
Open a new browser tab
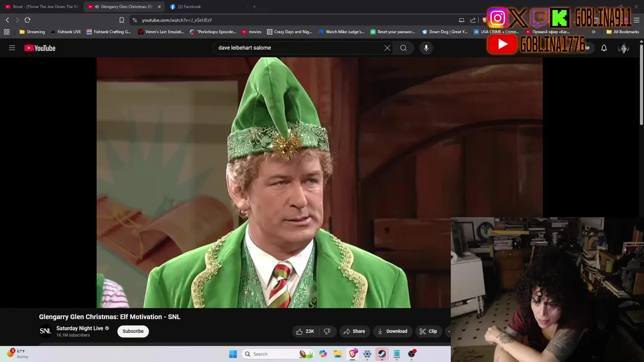point(254,7)
